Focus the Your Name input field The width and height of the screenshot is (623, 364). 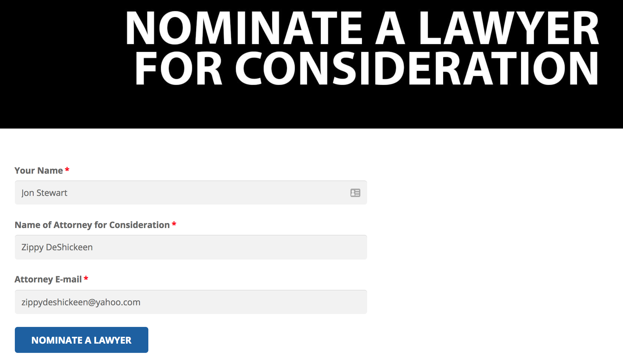[191, 193]
